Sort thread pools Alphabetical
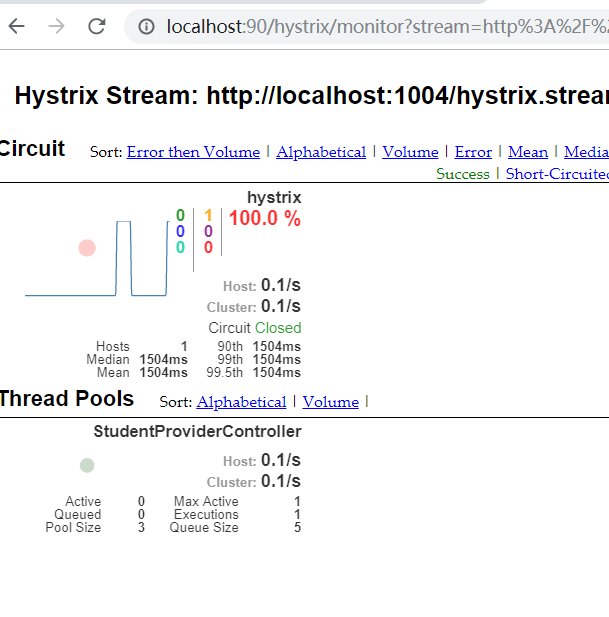 click(x=242, y=402)
